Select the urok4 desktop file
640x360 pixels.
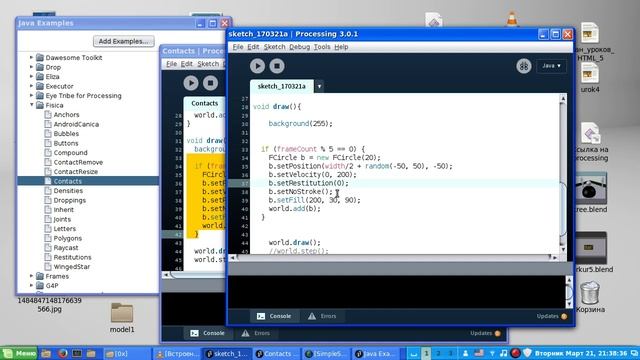pos(590,78)
